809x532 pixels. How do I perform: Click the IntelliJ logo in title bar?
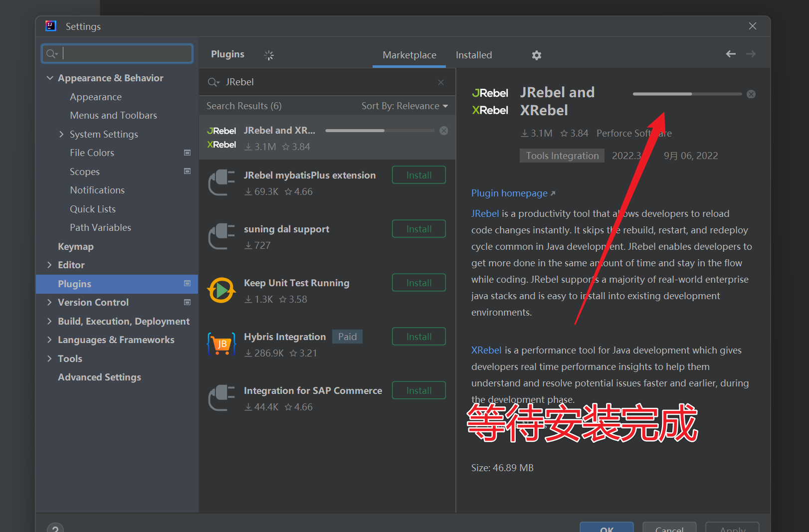(51, 26)
